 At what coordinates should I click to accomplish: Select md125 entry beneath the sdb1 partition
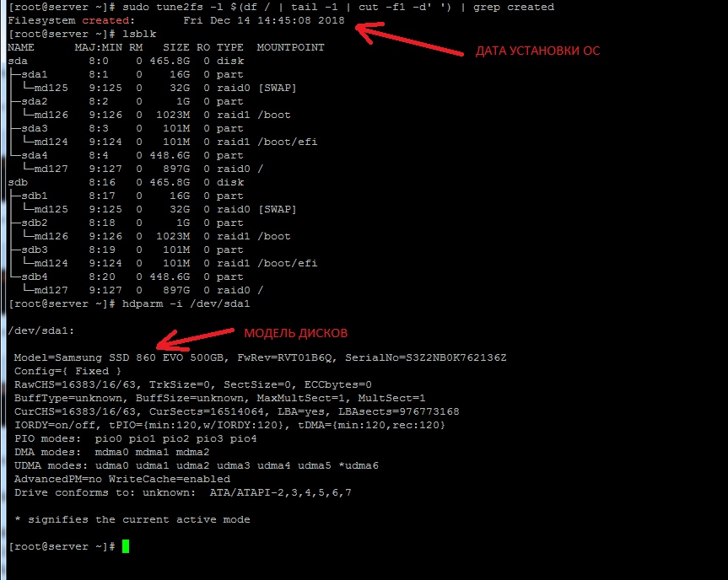pos(51,209)
